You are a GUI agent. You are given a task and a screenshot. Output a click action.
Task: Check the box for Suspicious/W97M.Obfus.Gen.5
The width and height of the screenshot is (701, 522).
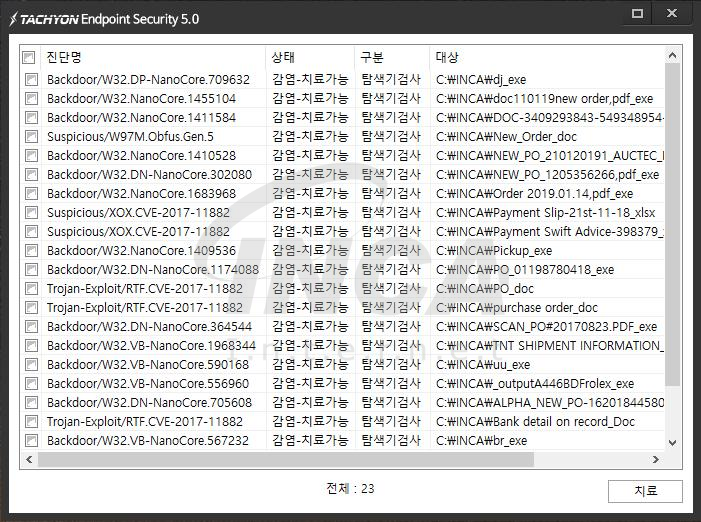(x=31, y=136)
